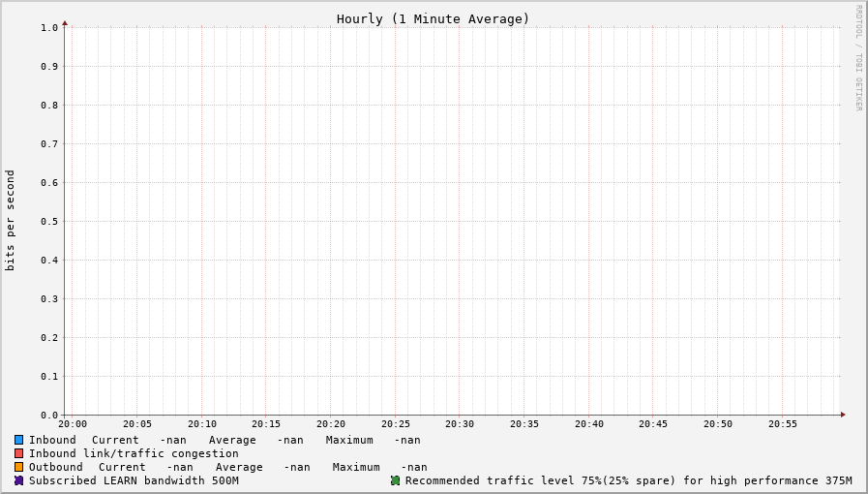Click the 20:30 time label
Screen dimensions: 868x494
tap(460, 424)
